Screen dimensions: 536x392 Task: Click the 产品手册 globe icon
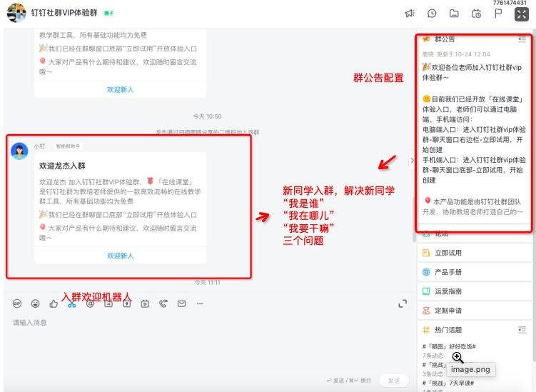(426, 272)
